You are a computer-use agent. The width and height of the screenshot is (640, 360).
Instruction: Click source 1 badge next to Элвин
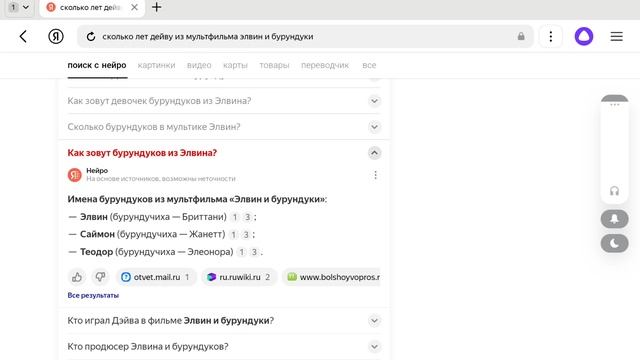[235, 217]
